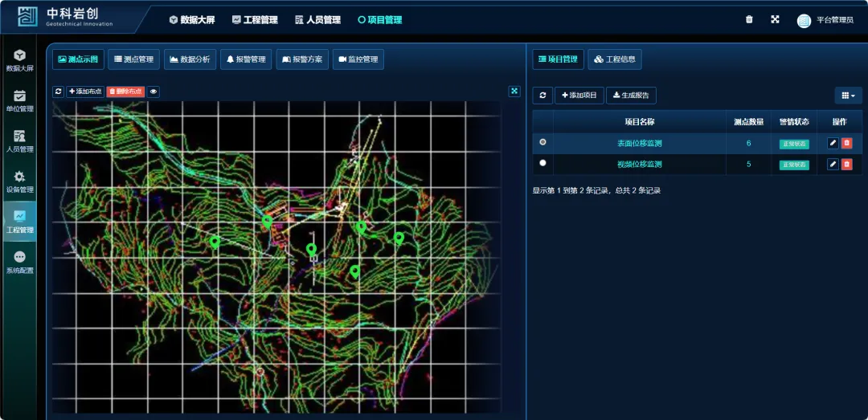Viewport: 868px width, 420px height.
Task: Open the 平台管理员 user menu
Action: pos(825,20)
